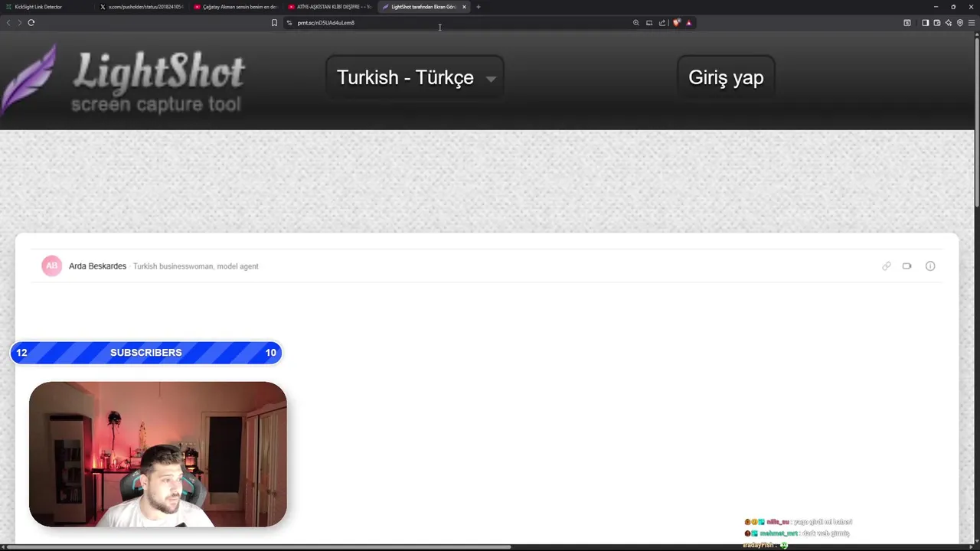Switch to the x.com pusholder status tab
Viewport: 980px width, 551px height.
142,7
